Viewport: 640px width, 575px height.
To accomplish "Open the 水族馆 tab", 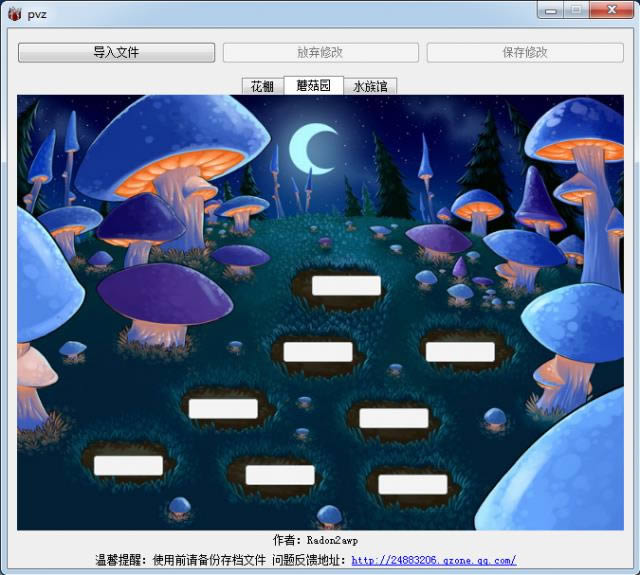I will (370, 87).
